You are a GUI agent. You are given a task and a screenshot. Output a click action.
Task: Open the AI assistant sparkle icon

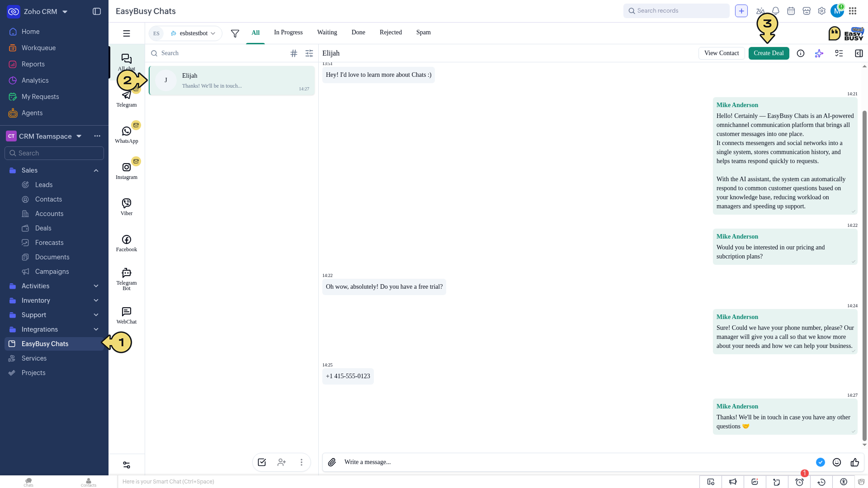(819, 53)
